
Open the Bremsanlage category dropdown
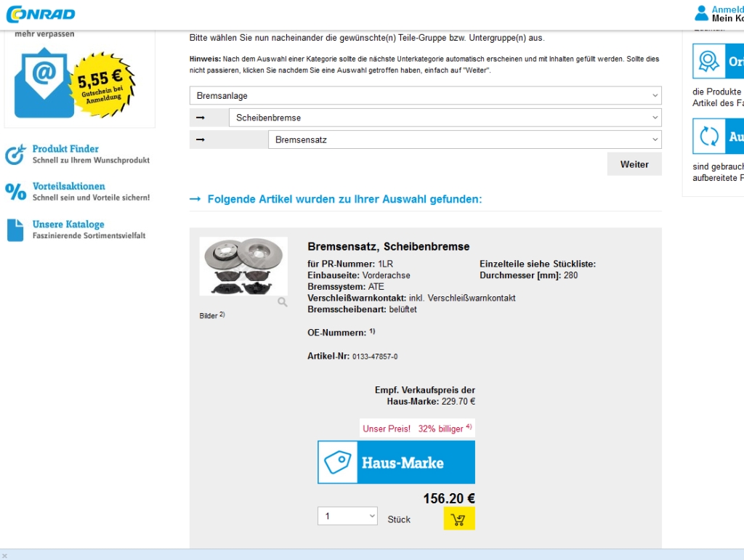[425, 95]
